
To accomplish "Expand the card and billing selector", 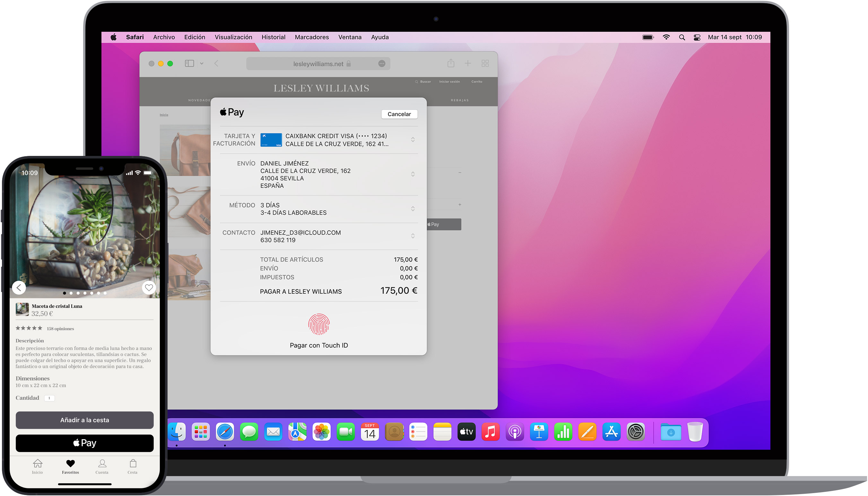I will (413, 140).
